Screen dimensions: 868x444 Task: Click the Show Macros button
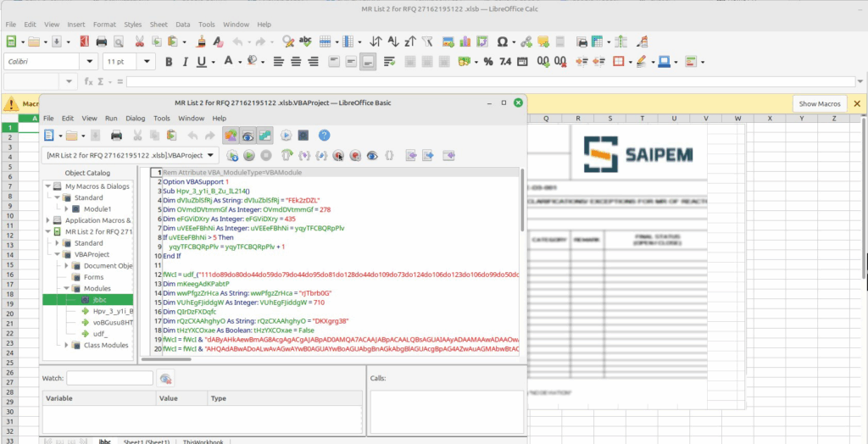820,103
